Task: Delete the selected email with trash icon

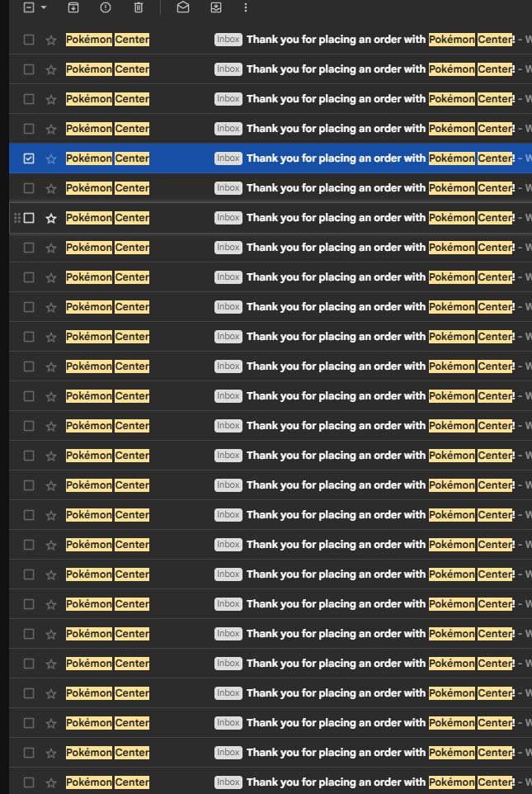Action: pos(139,7)
